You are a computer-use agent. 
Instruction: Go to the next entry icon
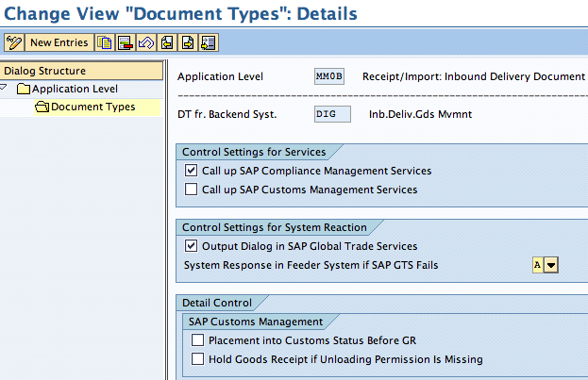coord(187,42)
